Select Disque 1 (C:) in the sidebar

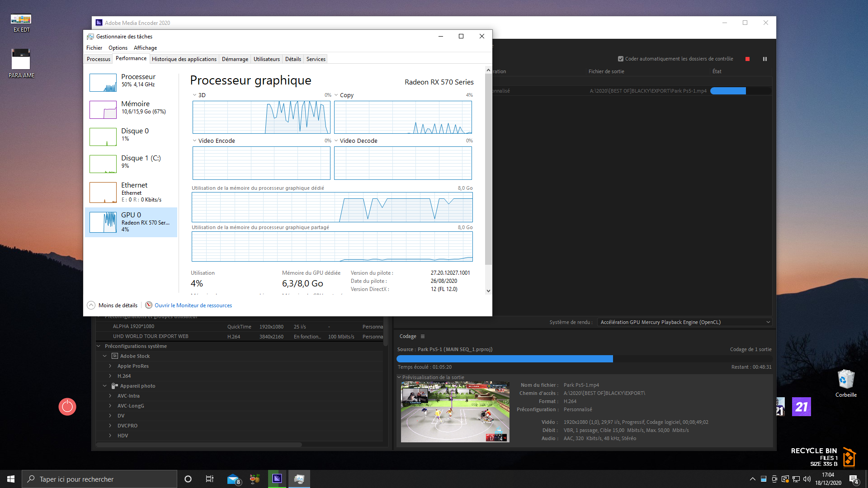(x=131, y=164)
